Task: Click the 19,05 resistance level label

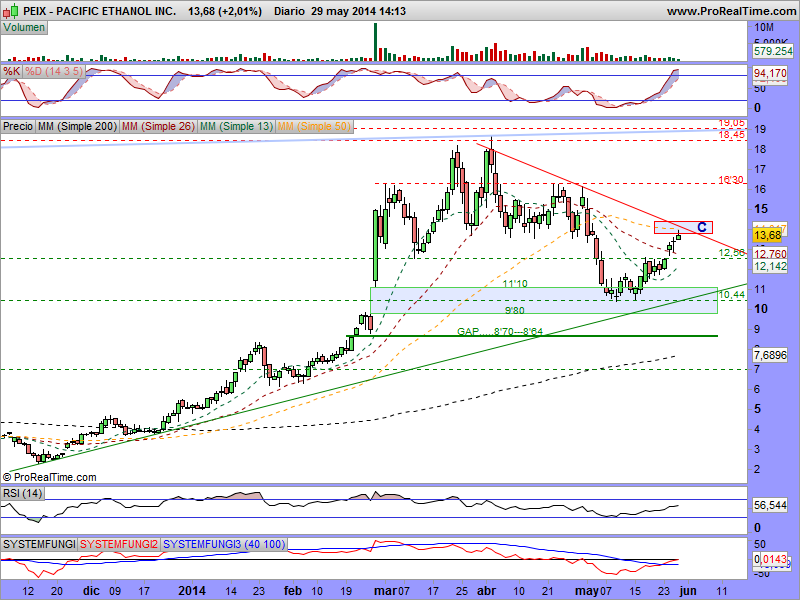Action: click(732, 123)
